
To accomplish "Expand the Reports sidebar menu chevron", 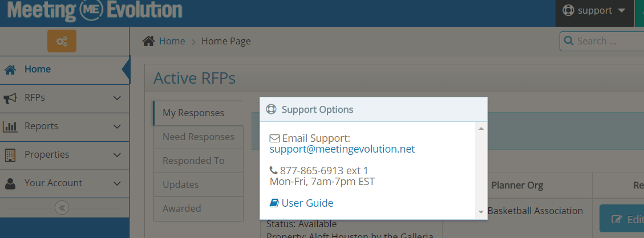I will (117, 126).
